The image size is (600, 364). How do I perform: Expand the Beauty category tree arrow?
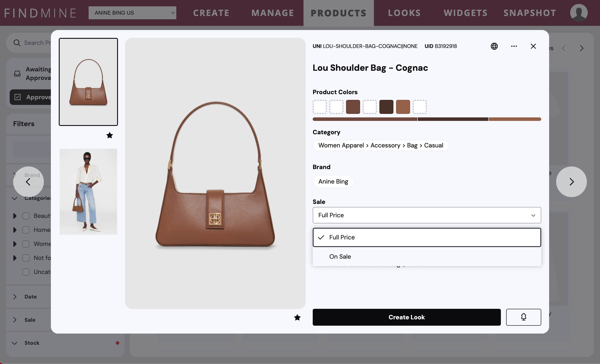click(x=15, y=216)
